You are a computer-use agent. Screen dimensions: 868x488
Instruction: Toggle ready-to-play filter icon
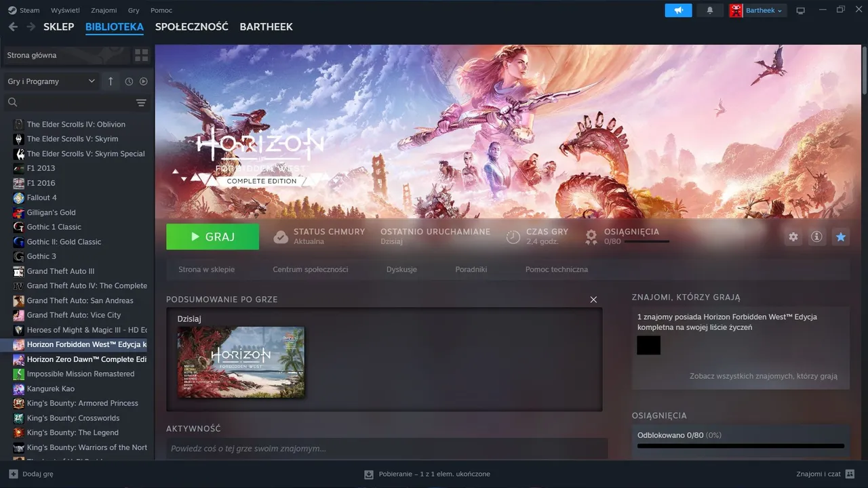click(144, 81)
